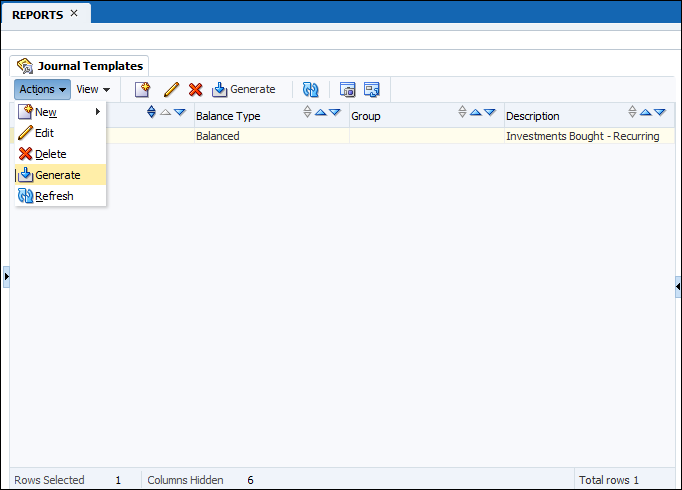Click the Refresh toolbar icon
Screen dimensions: 682x490
311,90
